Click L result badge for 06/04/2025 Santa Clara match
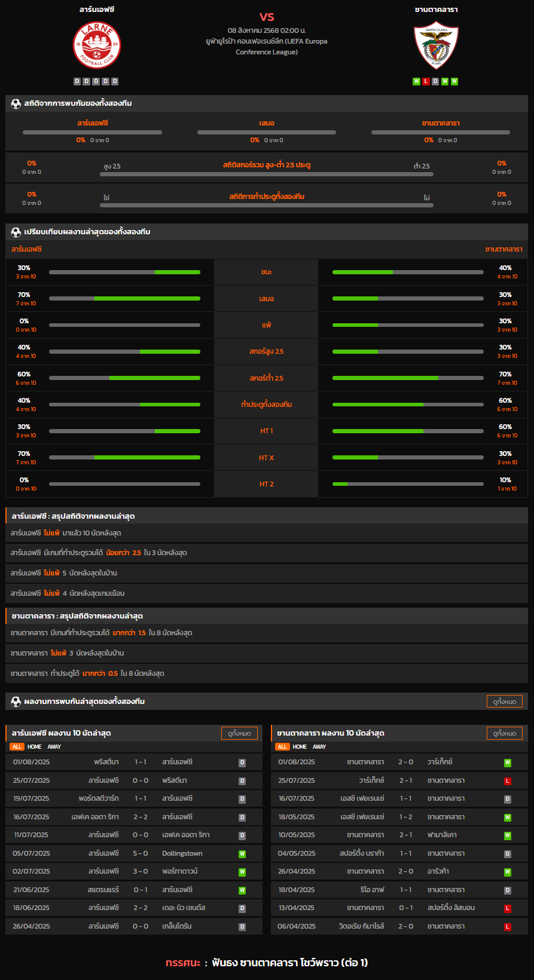The image size is (534, 980). click(508, 927)
